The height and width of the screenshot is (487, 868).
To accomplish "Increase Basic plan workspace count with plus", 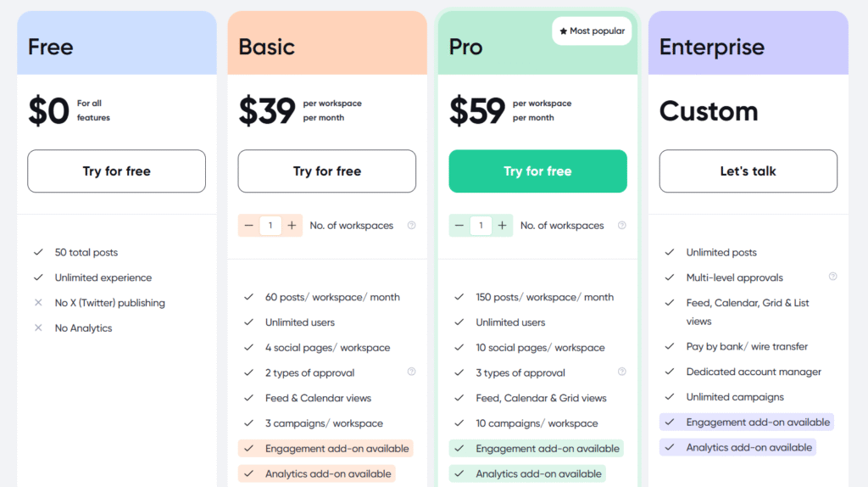I will coord(292,226).
